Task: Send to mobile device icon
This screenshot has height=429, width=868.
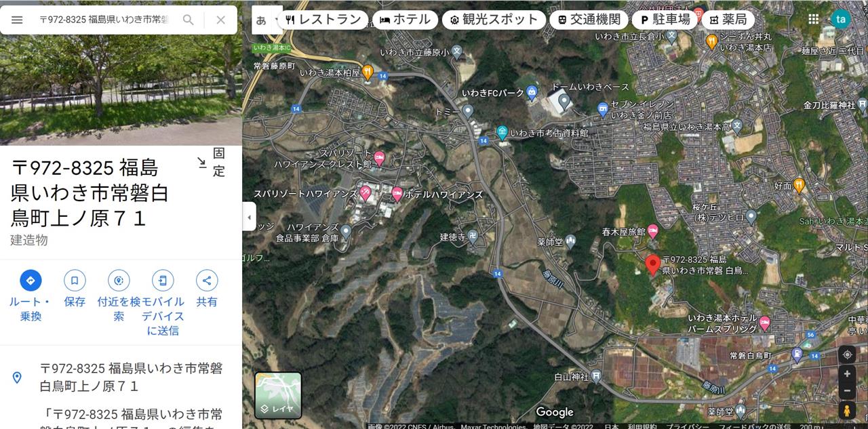Action: [x=163, y=280]
